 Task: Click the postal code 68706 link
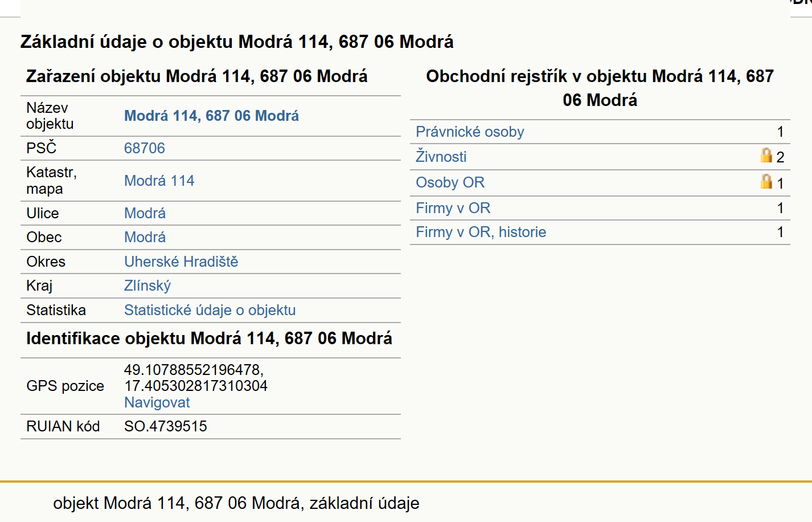(x=144, y=148)
